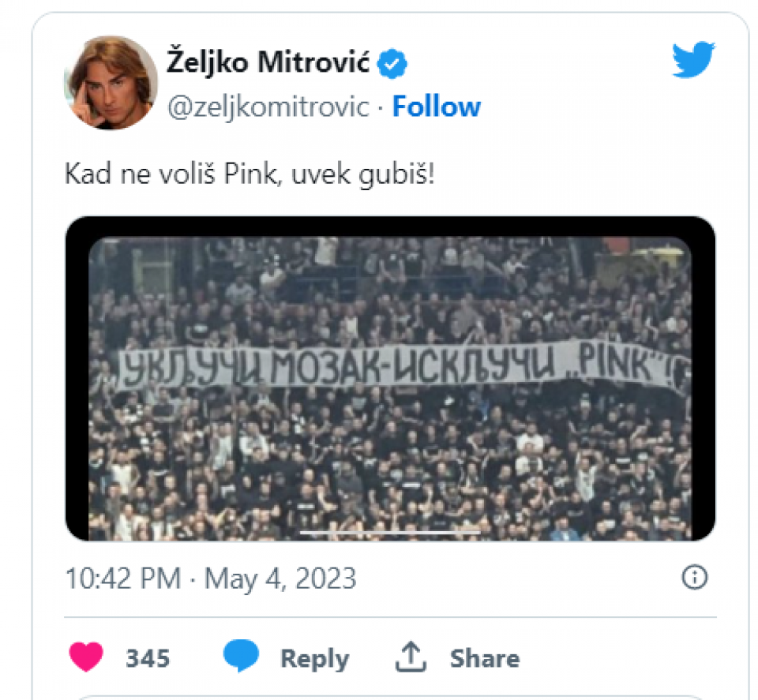Click the May 4, 2023 date
This screenshot has width=758, height=700.
coord(280,578)
